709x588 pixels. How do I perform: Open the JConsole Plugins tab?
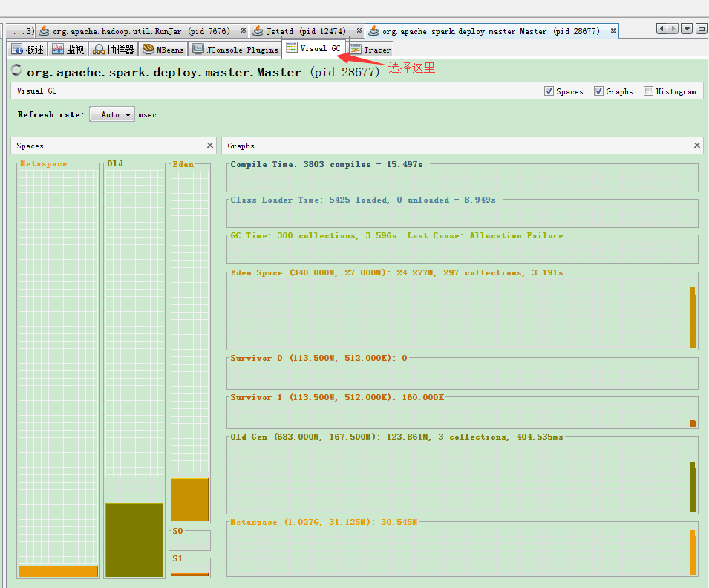click(x=235, y=50)
